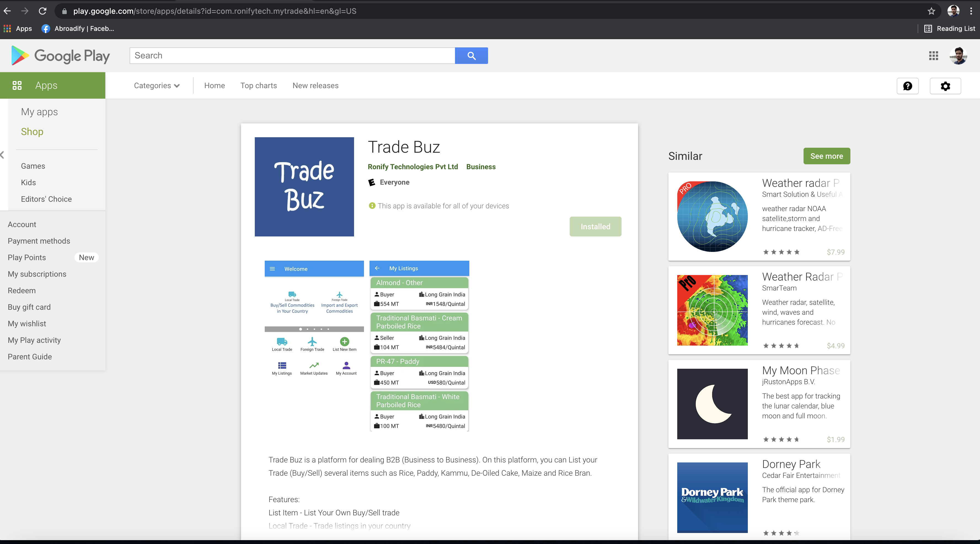Open the New releases section
980x544 pixels.
(x=315, y=85)
